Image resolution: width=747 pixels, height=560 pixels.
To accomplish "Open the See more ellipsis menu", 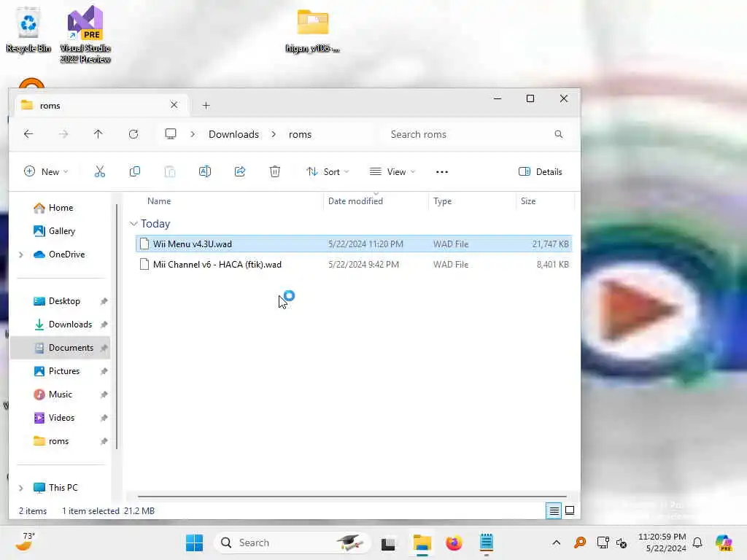I will [442, 172].
